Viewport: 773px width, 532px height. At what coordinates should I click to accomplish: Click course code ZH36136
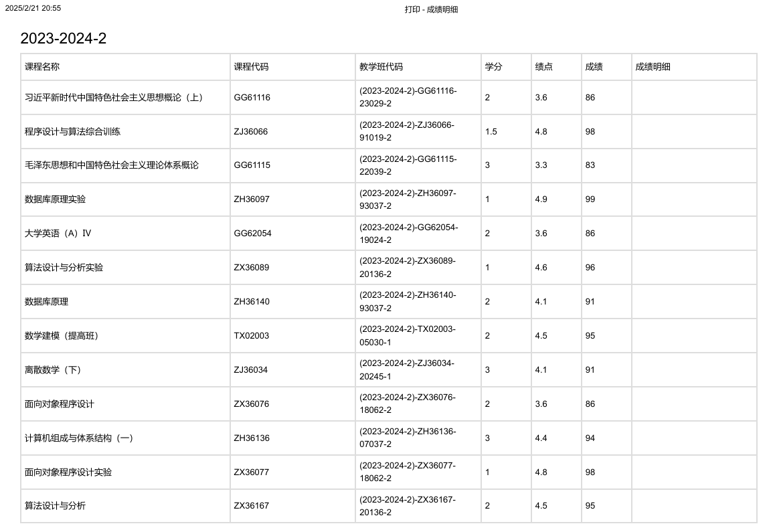[252, 438]
